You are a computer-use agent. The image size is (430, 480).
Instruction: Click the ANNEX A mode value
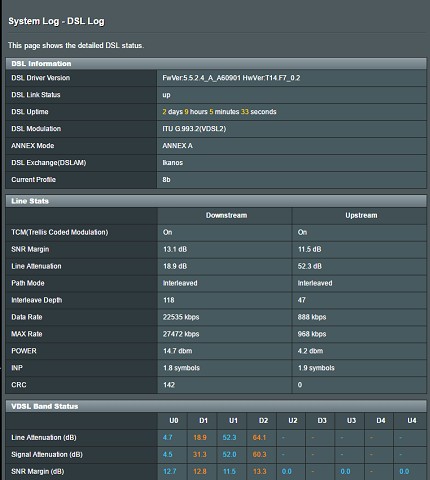point(177,146)
